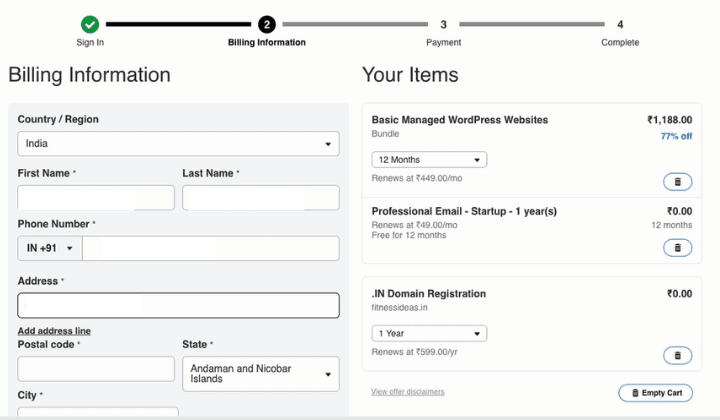Remove Professional Email Startup from cart
Screen dimensions: 720x420
[x=677, y=248]
